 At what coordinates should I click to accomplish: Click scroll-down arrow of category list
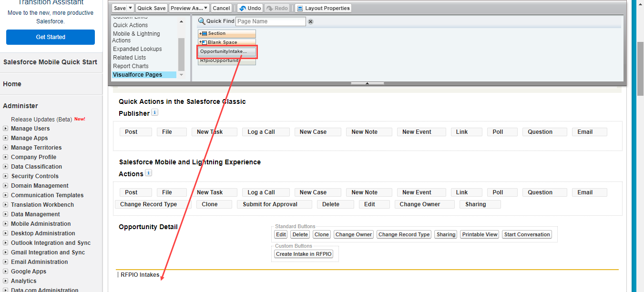click(181, 75)
